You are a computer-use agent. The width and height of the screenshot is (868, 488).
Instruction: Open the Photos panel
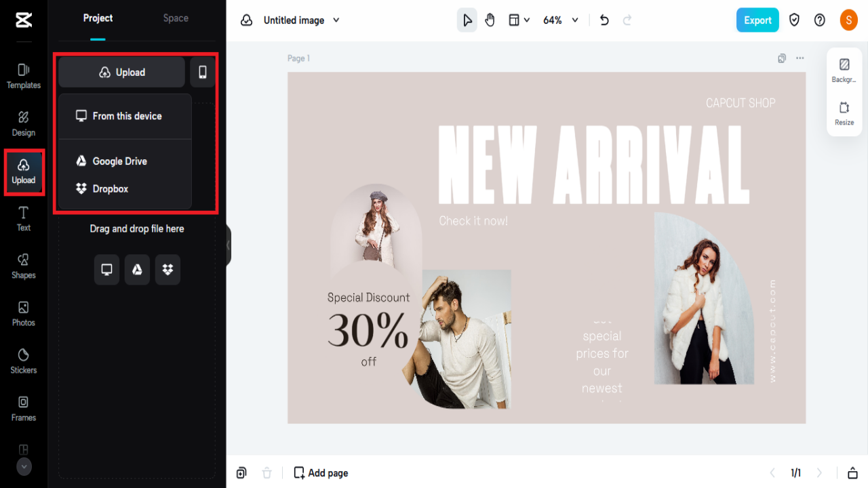pos(23,313)
